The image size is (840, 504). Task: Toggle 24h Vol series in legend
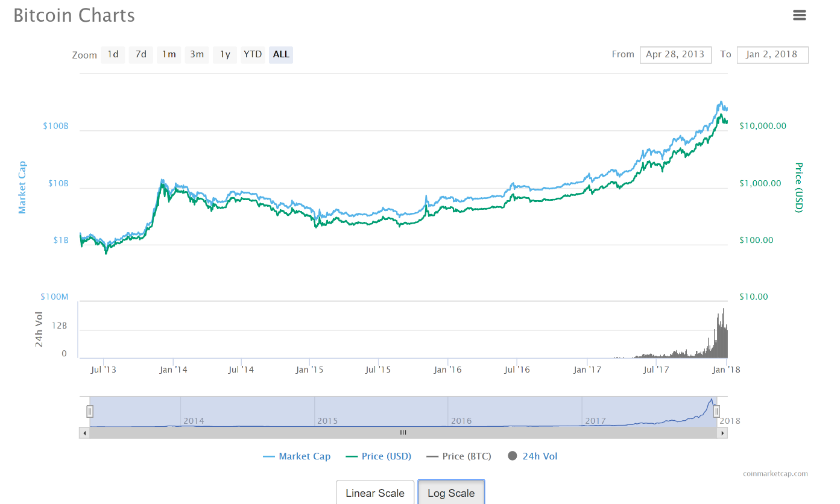532,456
